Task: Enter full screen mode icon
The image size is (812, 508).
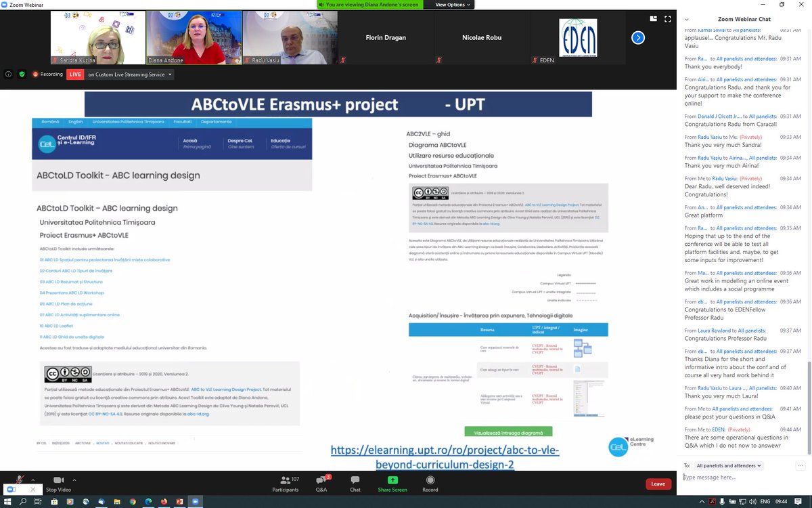Action: click(x=668, y=19)
